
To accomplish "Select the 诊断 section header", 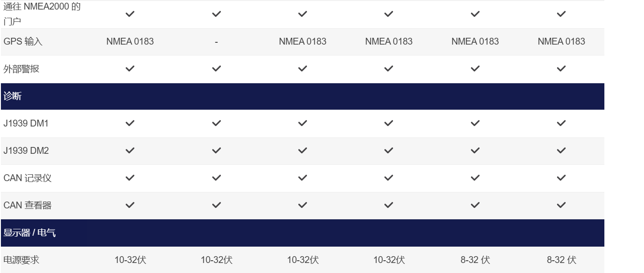I will pyautogui.click(x=302, y=96).
